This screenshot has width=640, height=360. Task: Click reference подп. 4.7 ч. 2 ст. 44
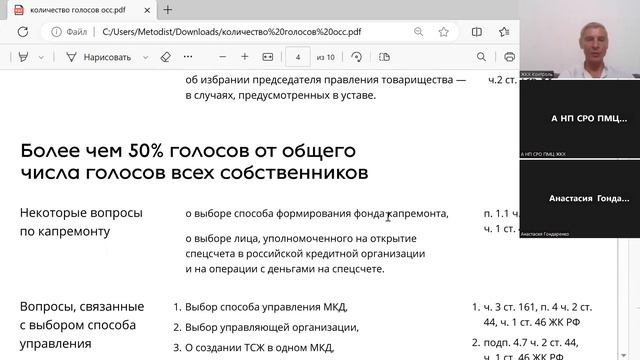point(531,342)
